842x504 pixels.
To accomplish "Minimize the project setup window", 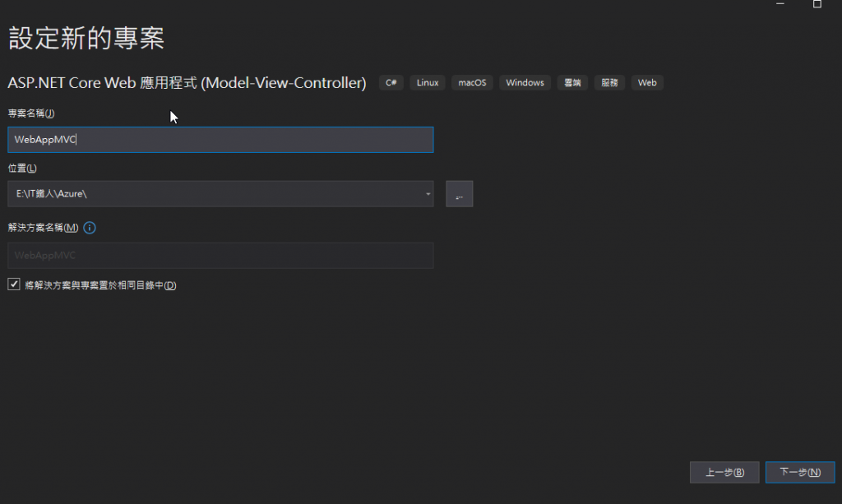I will pos(780,4).
